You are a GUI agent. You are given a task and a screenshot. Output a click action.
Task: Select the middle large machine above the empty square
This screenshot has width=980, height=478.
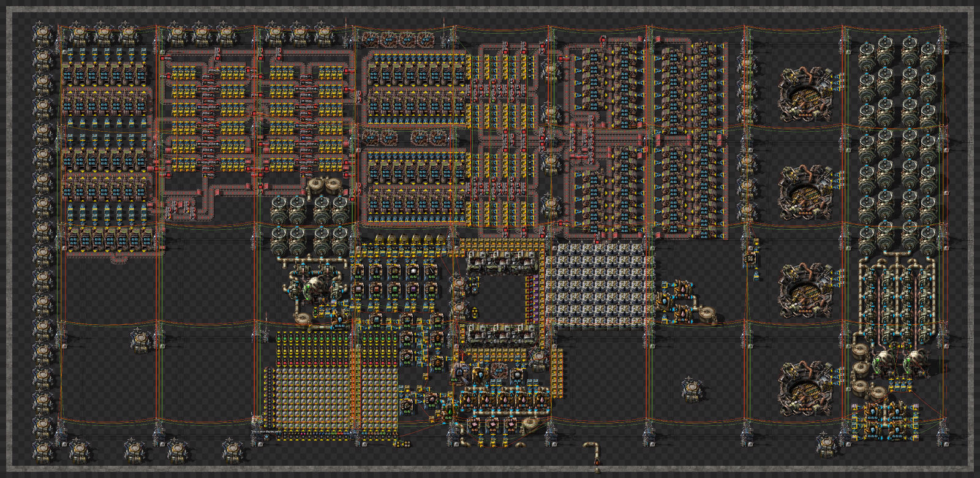click(x=502, y=262)
